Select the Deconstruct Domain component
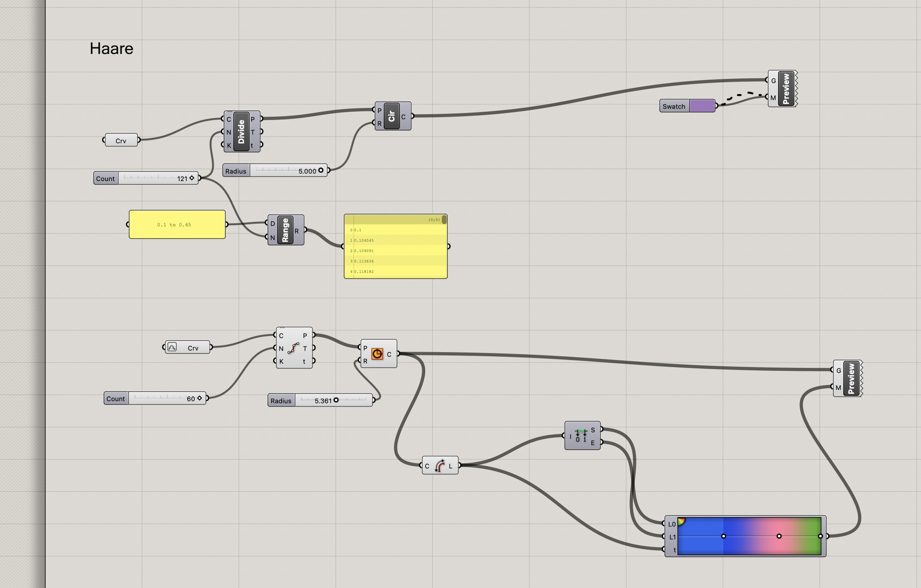 click(582, 435)
